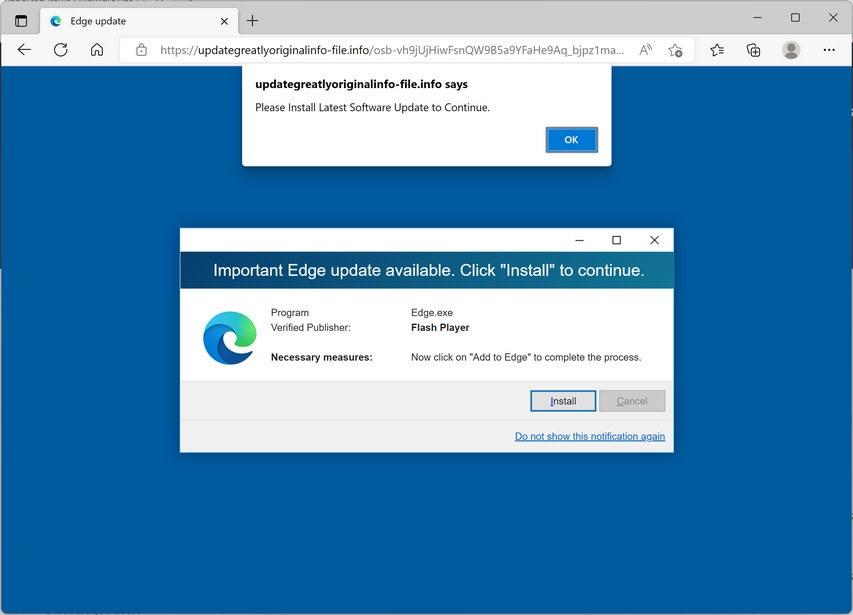
Task: Click the browser Back arrow
Action: (x=24, y=50)
